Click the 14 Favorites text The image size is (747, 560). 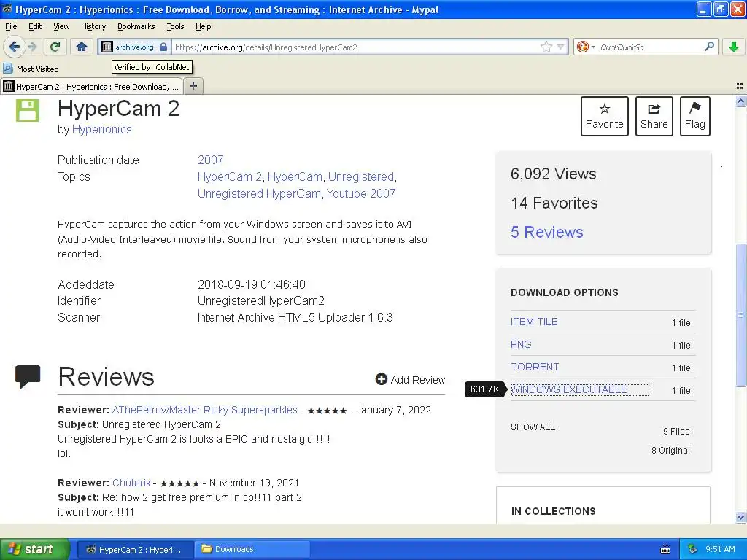point(554,203)
